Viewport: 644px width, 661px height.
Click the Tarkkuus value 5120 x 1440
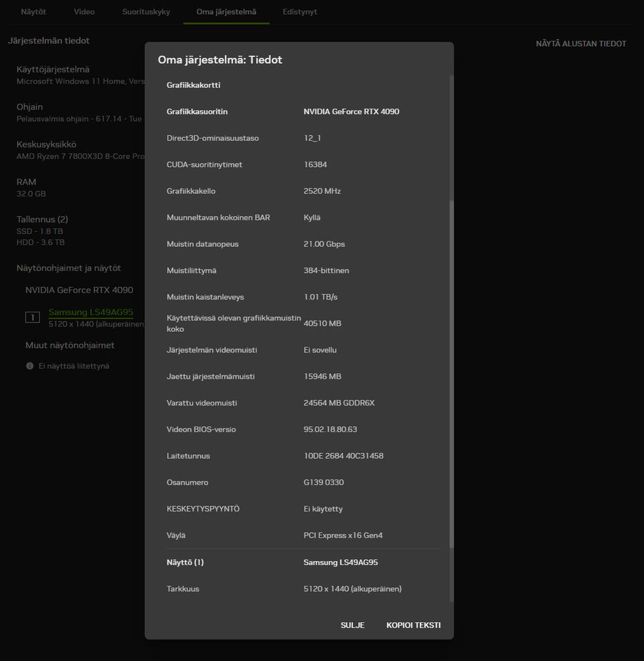point(353,589)
